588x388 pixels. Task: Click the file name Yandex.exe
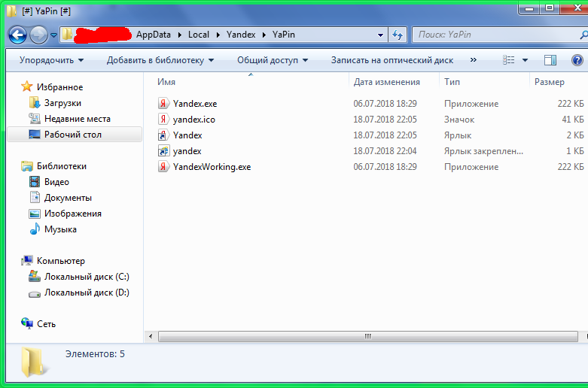tap(195, 104)
